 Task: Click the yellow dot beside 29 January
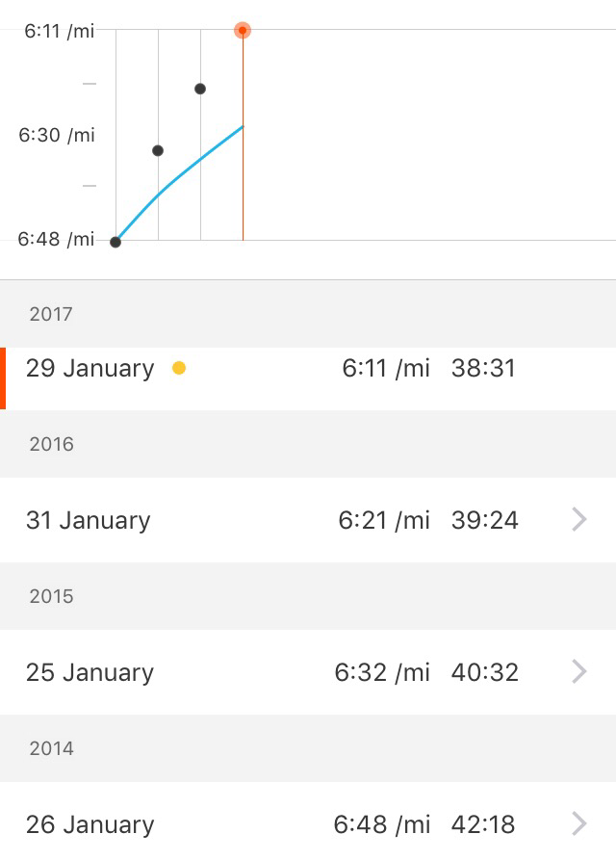[x=178, y=368]
